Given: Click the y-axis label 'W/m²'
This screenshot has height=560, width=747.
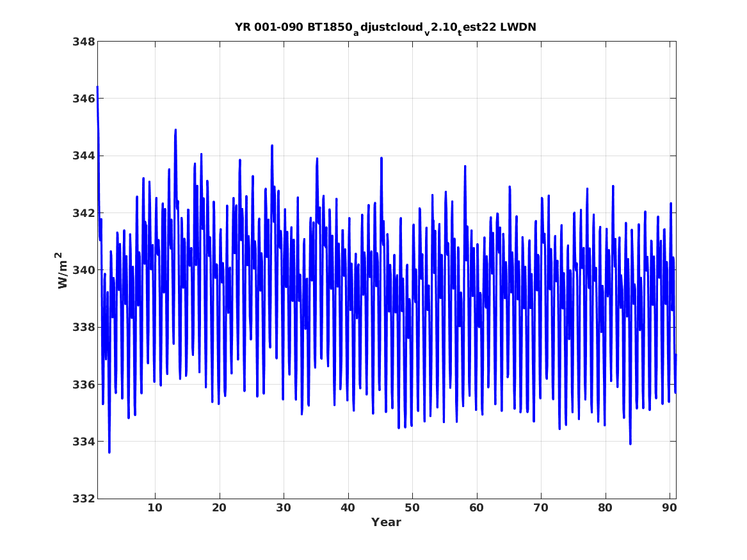Looking at the screenshot, I should point(62,270).
